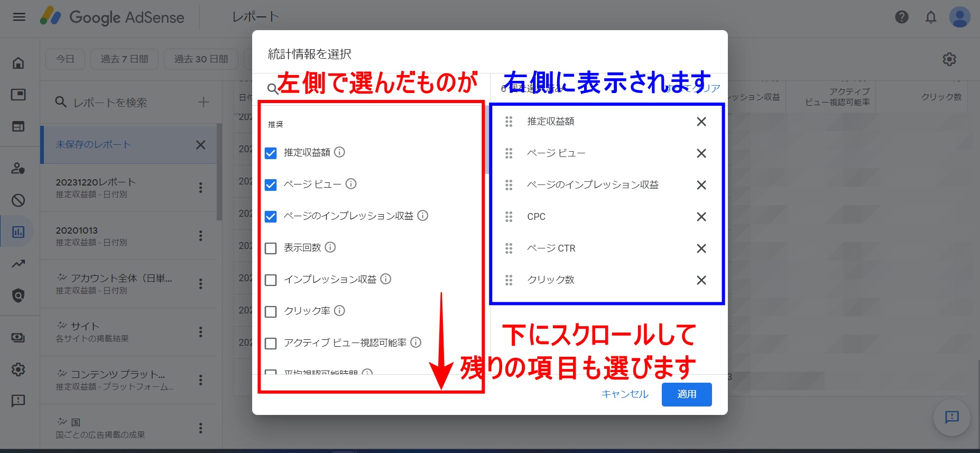Close the 未保存のレポート item
This screenshot has height=453, width=980.
tap(201, 145)
